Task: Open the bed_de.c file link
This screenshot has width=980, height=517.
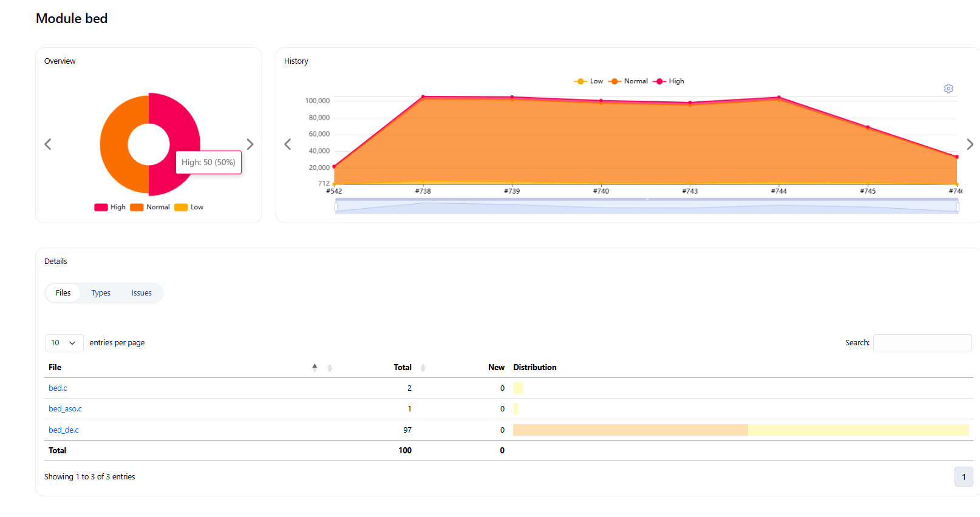Action: pos(64,430)
